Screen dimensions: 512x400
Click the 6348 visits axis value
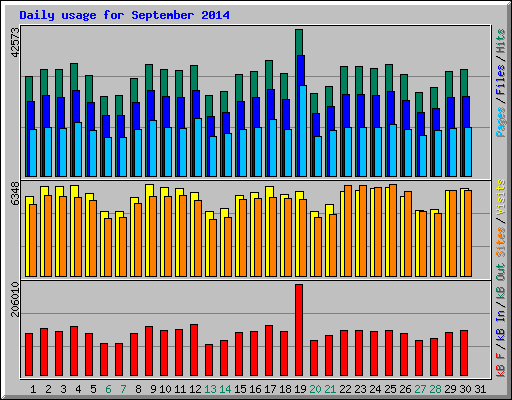tap(15, 194)
